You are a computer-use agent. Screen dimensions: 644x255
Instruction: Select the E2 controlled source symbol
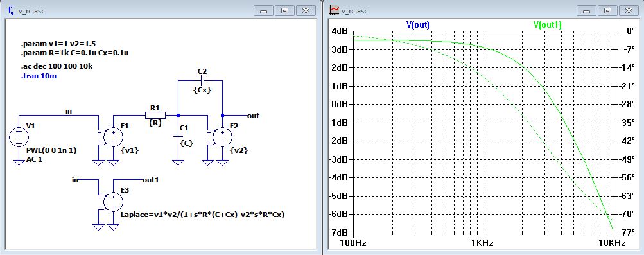tap(222, 137)
